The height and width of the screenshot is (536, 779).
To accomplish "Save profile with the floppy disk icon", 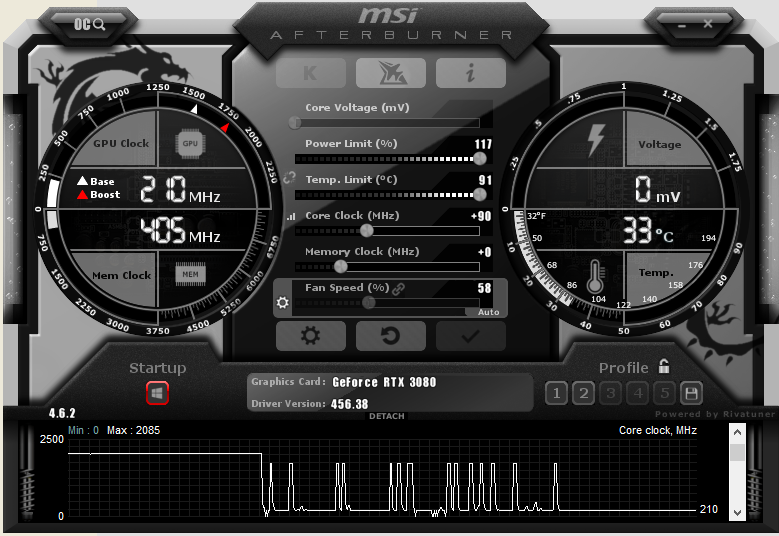I will (x=691, y=394).
